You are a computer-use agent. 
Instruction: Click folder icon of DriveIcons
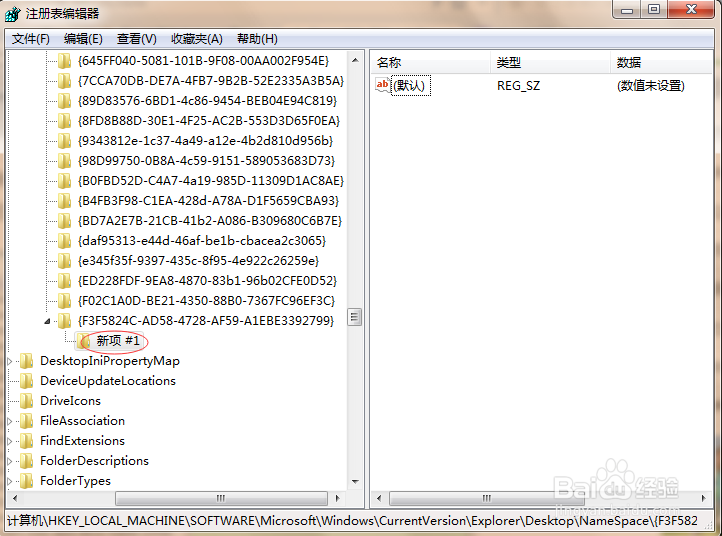point(27,401)
